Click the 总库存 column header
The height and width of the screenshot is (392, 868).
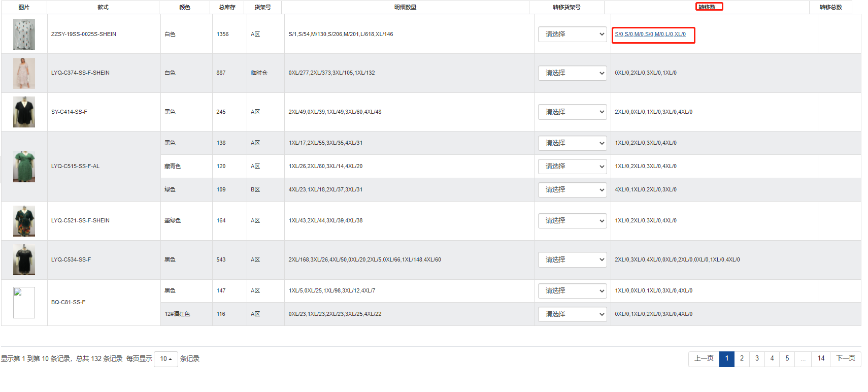tap(227, 7)
